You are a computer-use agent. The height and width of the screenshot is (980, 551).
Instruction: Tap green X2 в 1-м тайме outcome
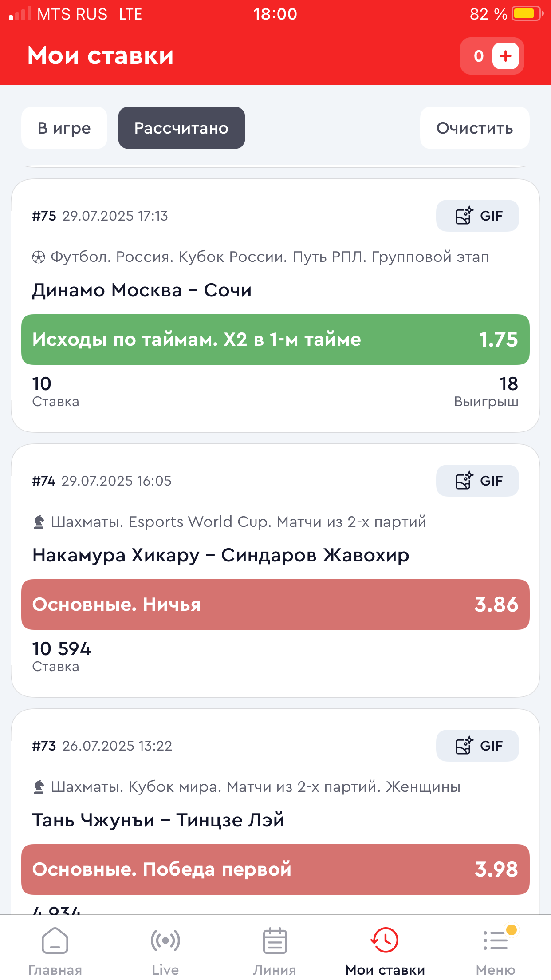pos(275,340)
